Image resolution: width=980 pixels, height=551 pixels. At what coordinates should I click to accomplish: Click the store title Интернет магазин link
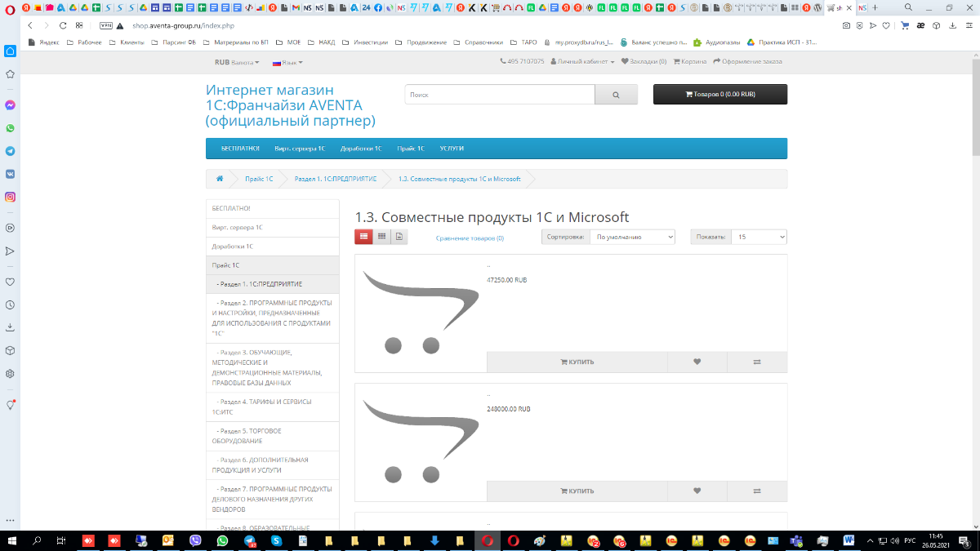(x=291, y=105)
